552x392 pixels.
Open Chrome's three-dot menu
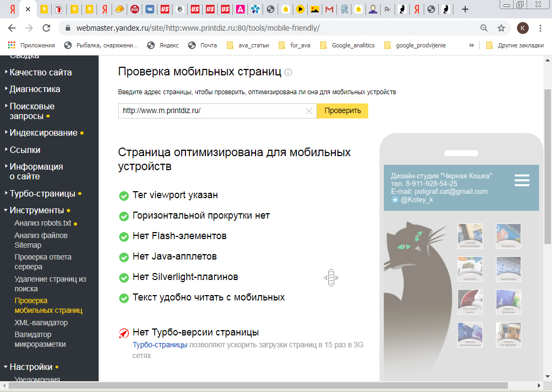pyautogui.click(x=540, y=28)
